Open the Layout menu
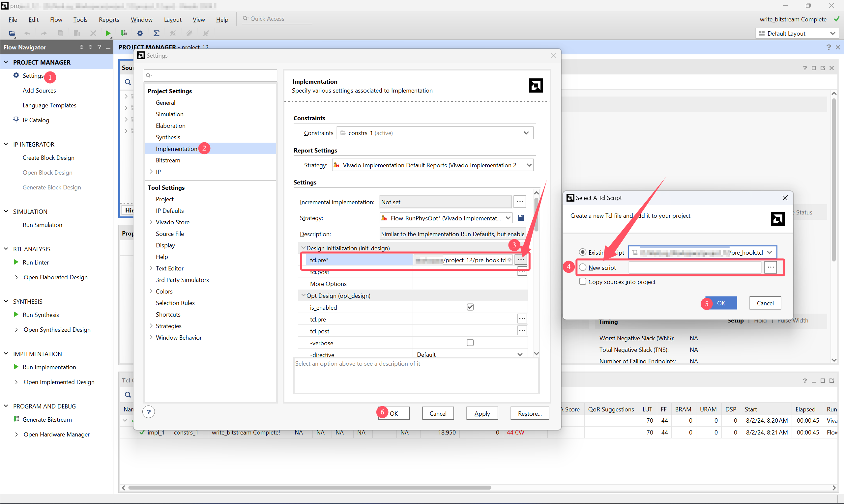 click(x=173, y=19)
